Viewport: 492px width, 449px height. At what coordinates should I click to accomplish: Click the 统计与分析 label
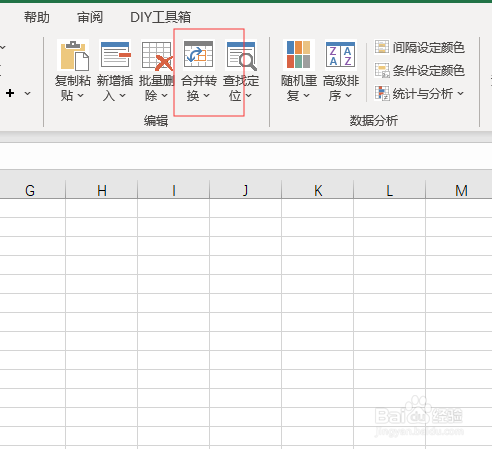(423, 94)
